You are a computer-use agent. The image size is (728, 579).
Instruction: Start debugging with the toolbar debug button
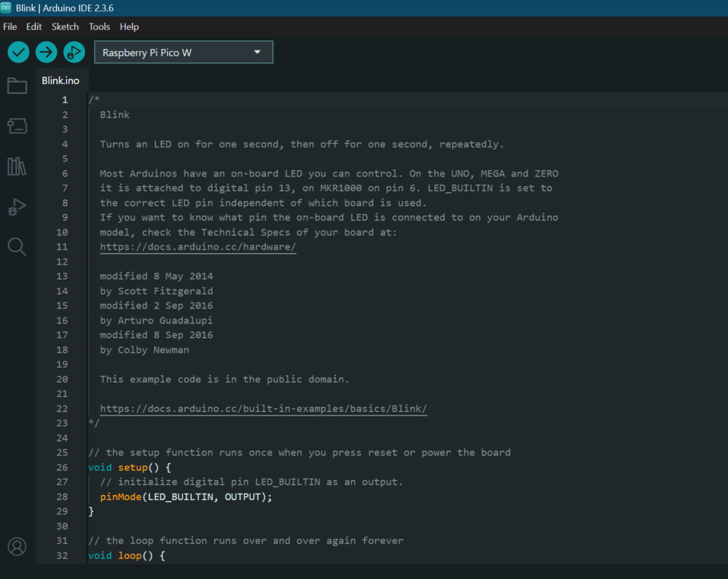(x=74, y=52)
